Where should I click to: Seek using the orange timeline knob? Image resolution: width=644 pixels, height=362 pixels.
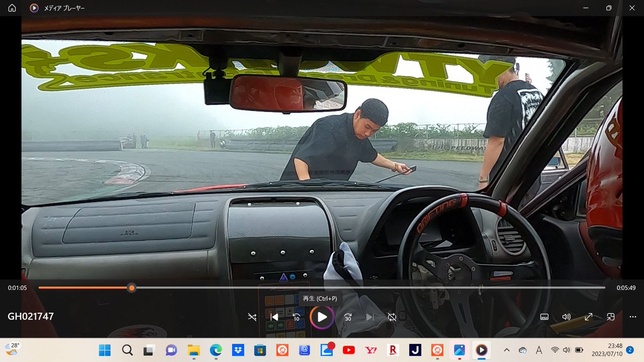(131, 288)
